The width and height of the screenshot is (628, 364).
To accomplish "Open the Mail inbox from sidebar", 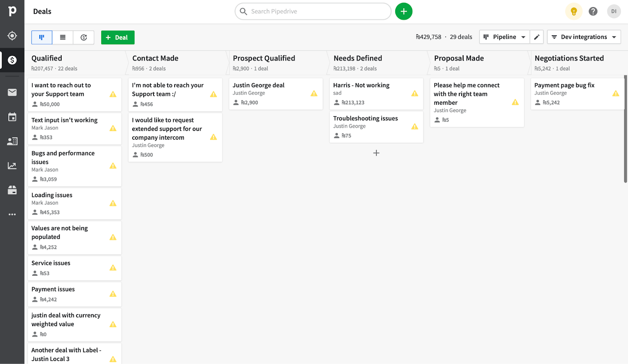I will click(12, 92).
